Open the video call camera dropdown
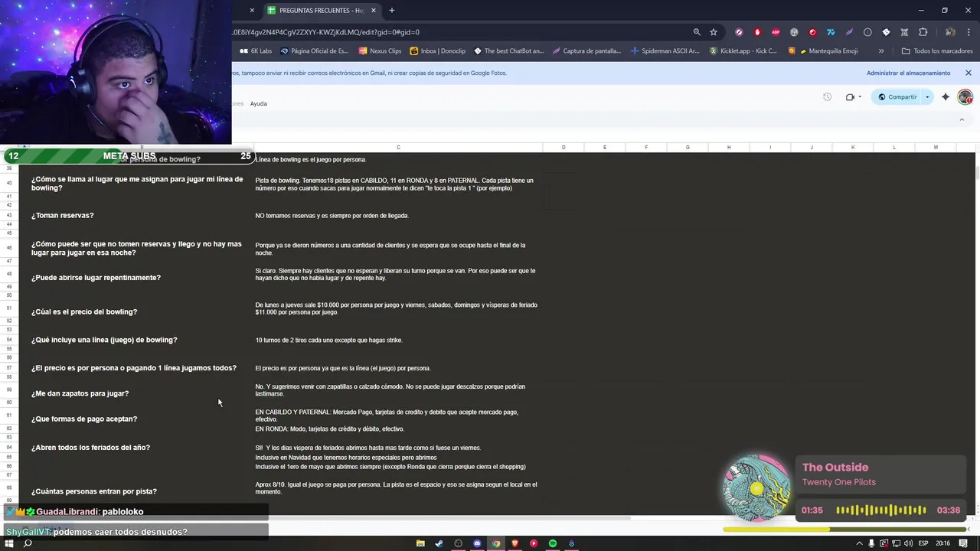This screenshot has height=551, width=980. coord(853,97)
